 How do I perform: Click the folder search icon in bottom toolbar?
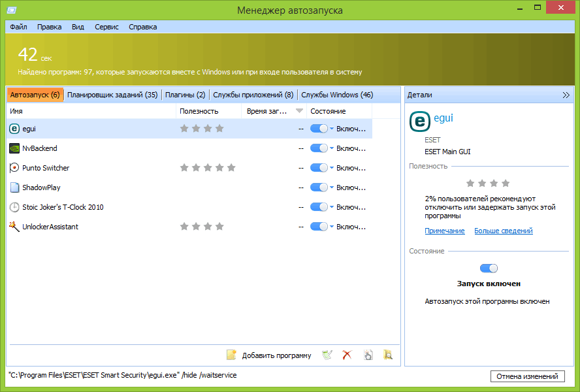click(x=389, y=355)
